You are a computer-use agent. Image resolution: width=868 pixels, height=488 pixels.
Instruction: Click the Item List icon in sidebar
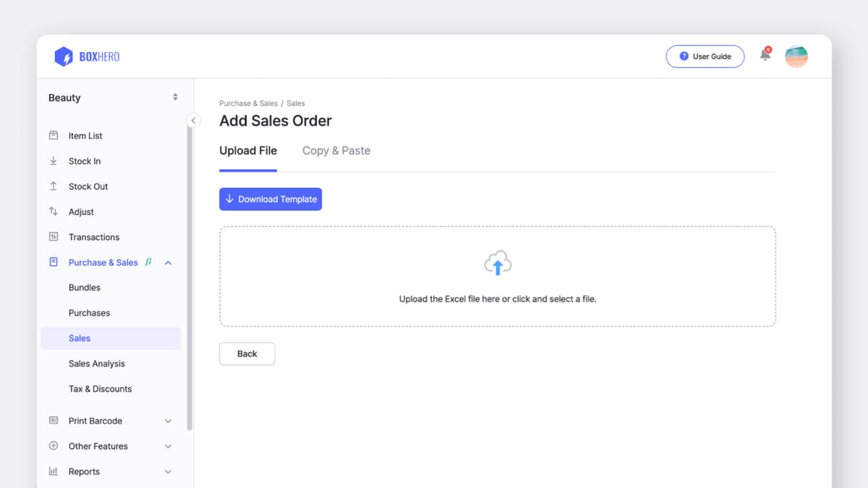[x=54, y=135]
